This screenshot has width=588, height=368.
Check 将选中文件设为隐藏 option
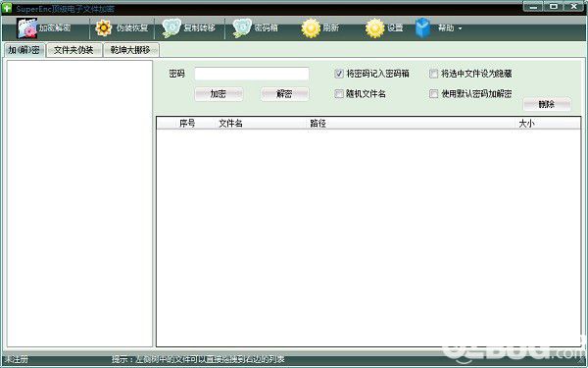pos(433,74)
